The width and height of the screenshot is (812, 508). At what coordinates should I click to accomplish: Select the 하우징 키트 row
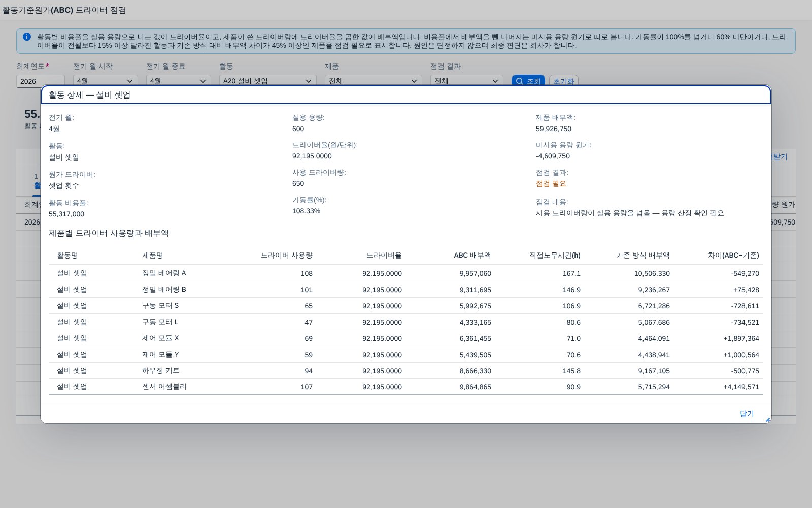(406, 371)
